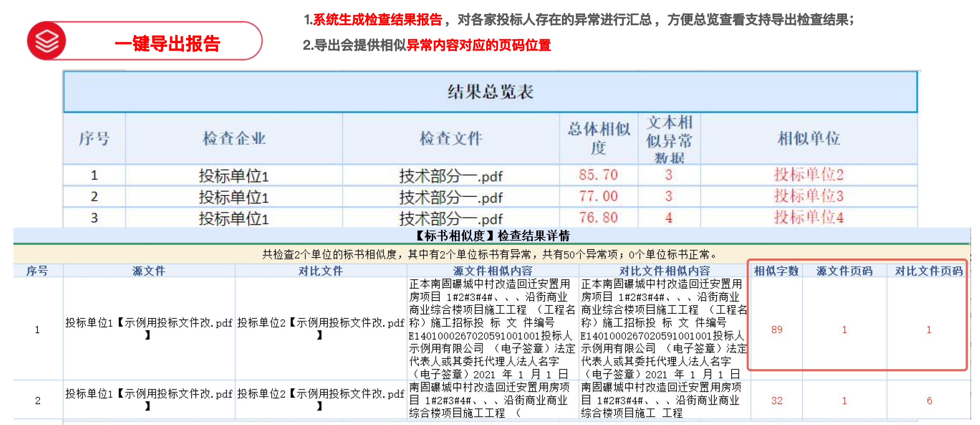Click source similar content in detail row 1

pyautogui.click(x=493, y=329)
